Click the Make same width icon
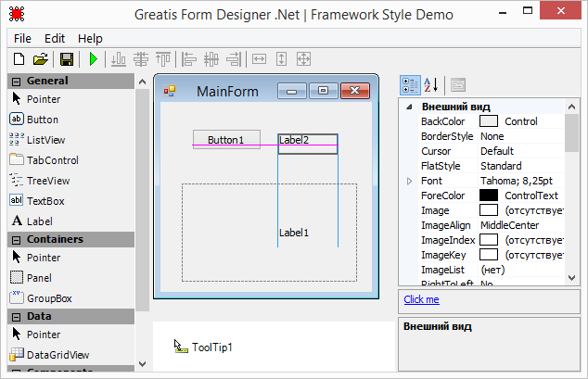588x379 pixels. click(259, 59)
